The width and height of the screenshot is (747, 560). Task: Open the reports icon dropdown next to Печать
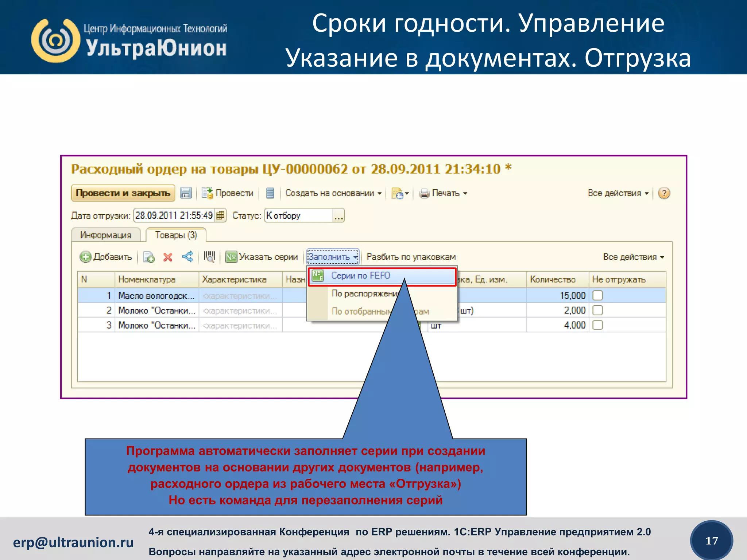(400, 193)
